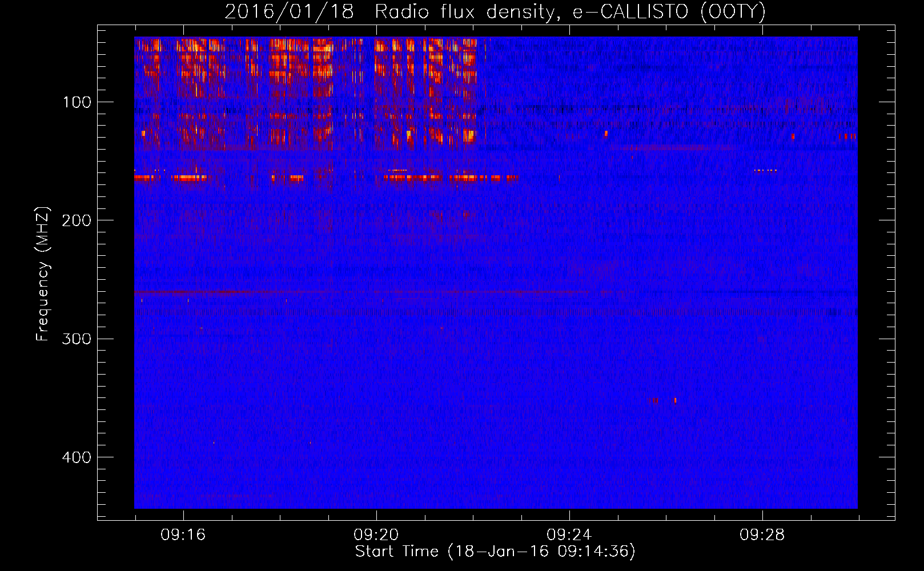This screenshot has width=924, height=571.
Task: Click the 100 frequency tick label
Action: (77, 102)
